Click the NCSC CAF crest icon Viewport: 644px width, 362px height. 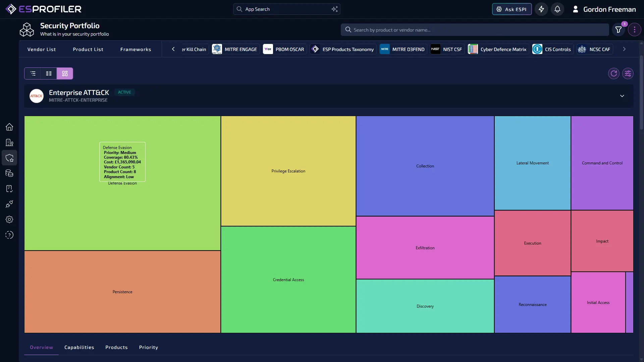click(582, 49)
